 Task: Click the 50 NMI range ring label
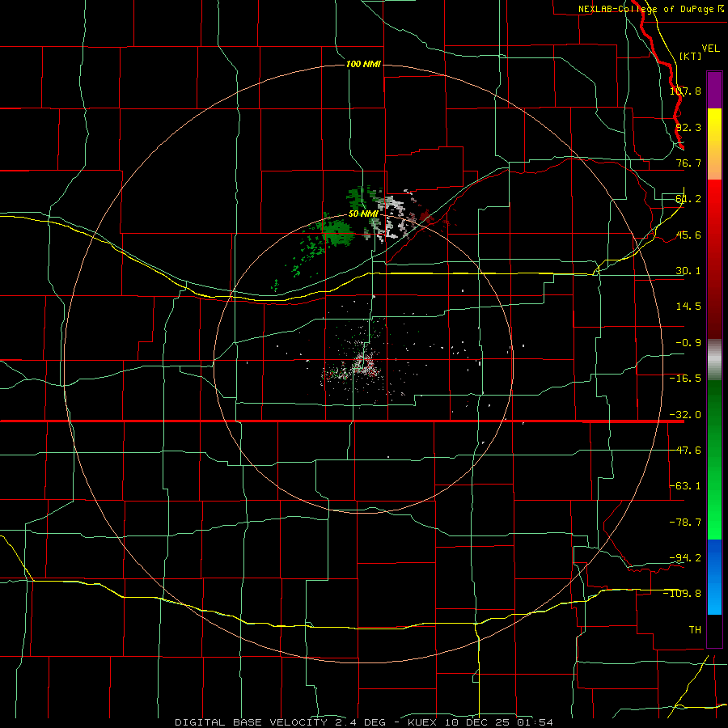point(363,214)
